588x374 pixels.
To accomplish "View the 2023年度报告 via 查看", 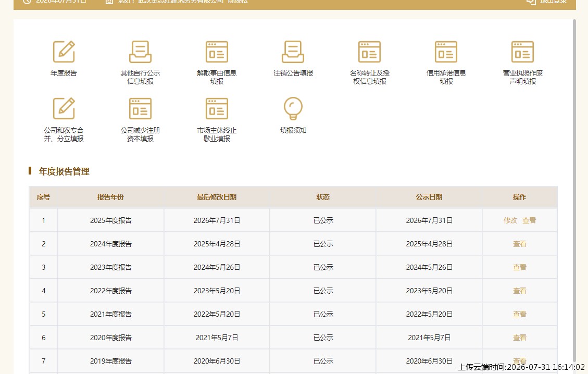I will click(519, 267).
